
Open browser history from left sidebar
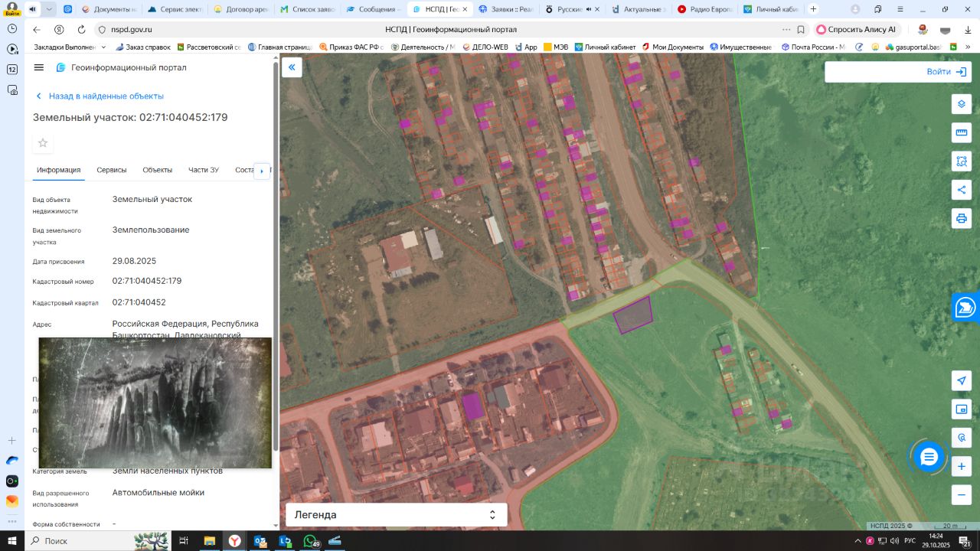click(12, 28)
